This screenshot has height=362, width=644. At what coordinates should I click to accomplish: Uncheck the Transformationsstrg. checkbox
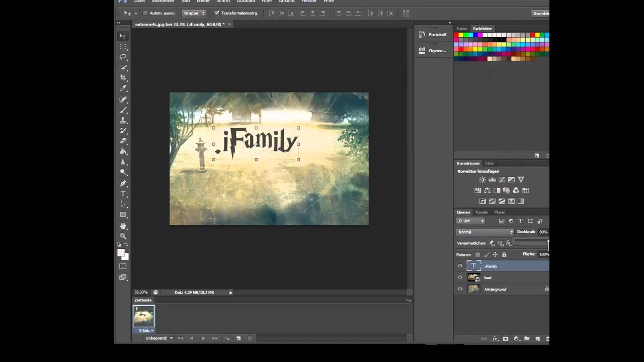[217, 13]
